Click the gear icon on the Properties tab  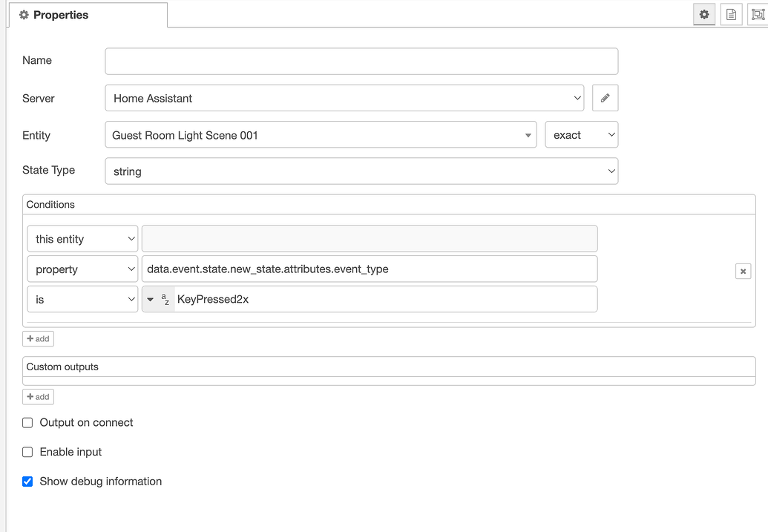25,14
